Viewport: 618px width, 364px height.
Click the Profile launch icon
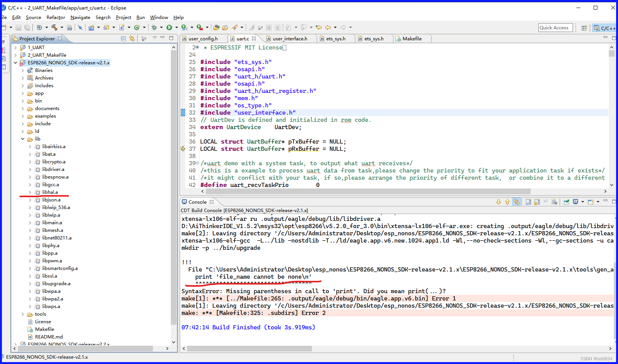(184, 27)
